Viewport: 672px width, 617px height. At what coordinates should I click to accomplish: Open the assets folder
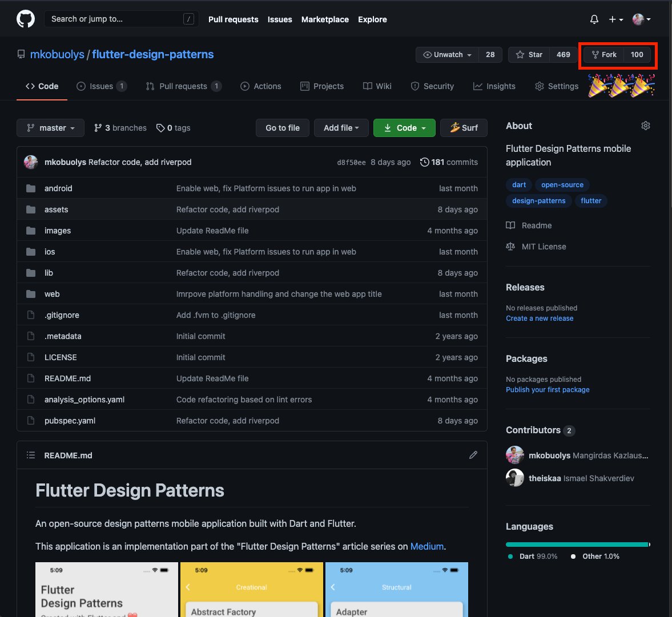pos(56,209)
